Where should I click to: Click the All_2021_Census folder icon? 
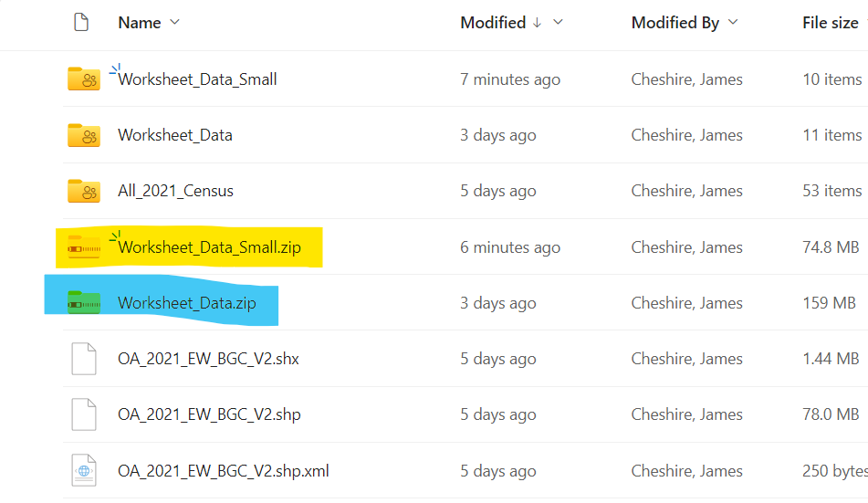pyautogui.click(x=84, y=191)
